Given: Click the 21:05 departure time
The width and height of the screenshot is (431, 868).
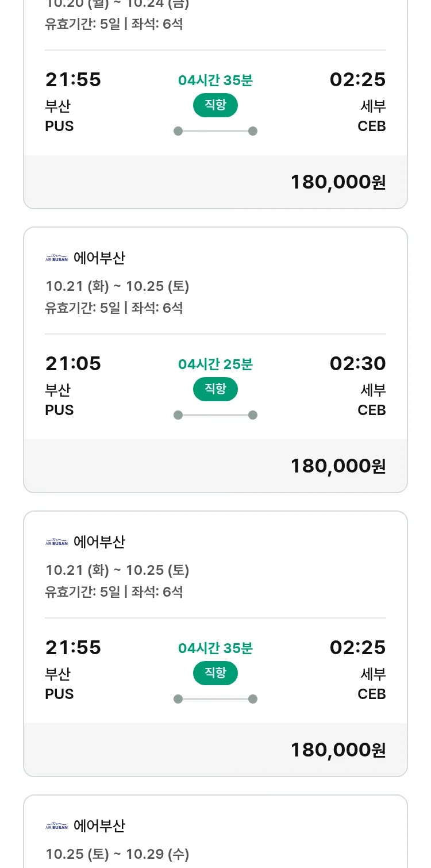Looking at the screenshot, I should [x=73, y=363].
